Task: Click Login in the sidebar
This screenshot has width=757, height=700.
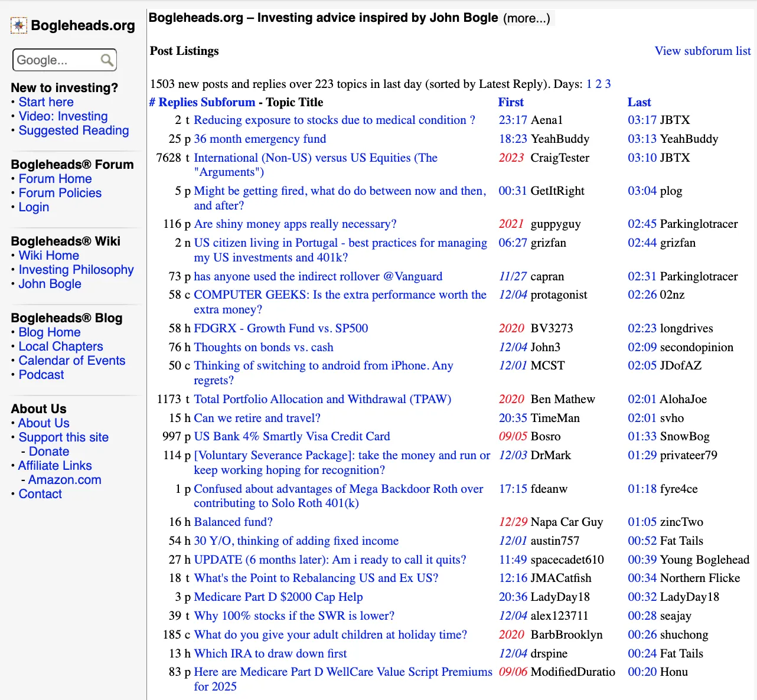Action: [x=34, y=207]
